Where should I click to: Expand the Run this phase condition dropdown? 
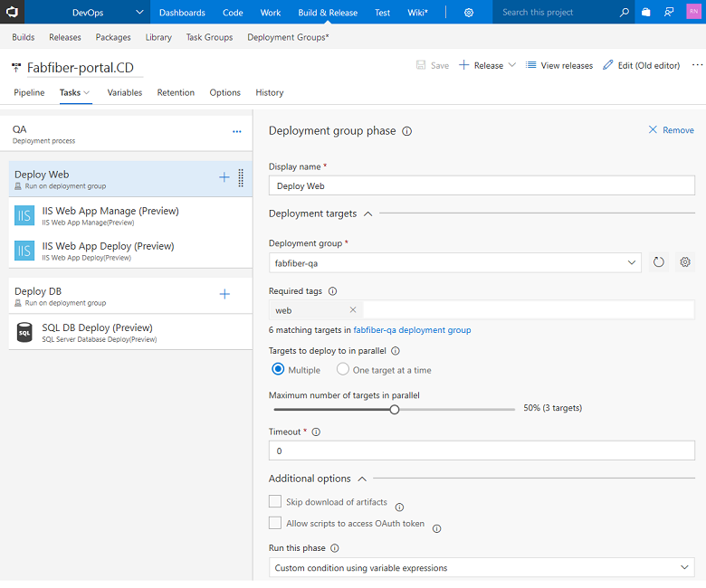click(482, 568)
